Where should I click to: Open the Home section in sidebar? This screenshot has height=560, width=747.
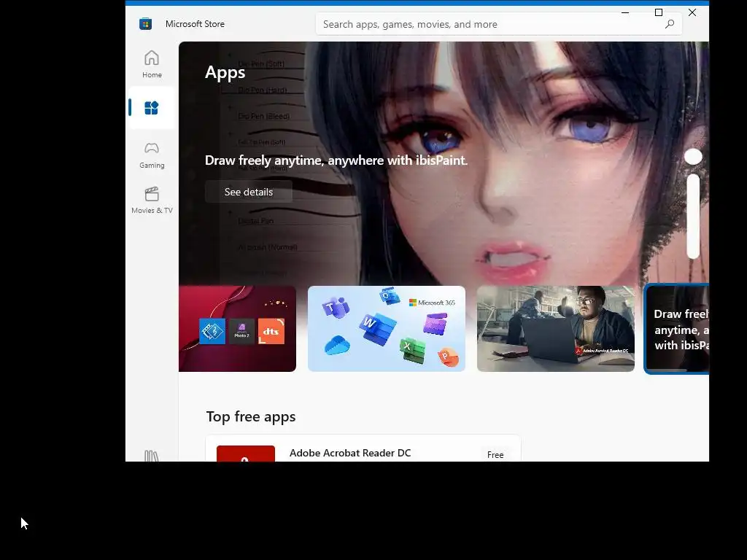point(152,64)
